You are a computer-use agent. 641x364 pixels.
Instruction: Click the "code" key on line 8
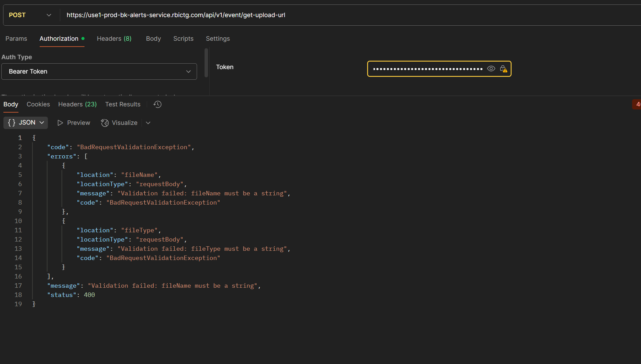(x=88, y=203)
